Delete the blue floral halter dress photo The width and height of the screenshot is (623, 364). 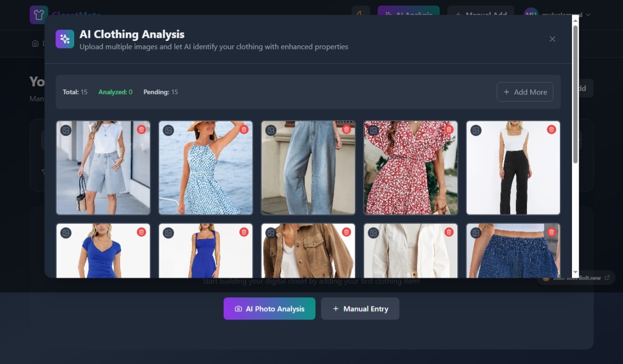click(x=244, y=130)
